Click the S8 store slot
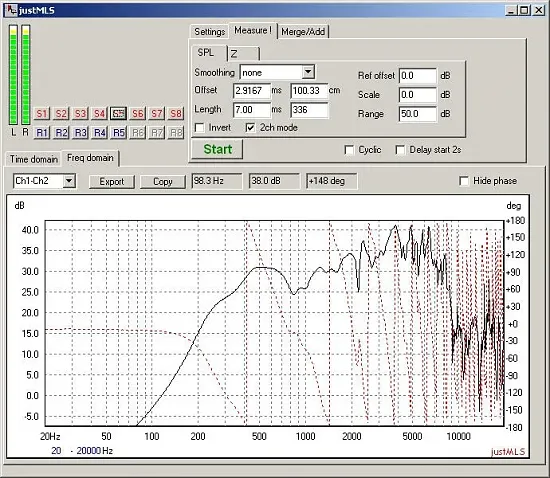 (176, 114)
